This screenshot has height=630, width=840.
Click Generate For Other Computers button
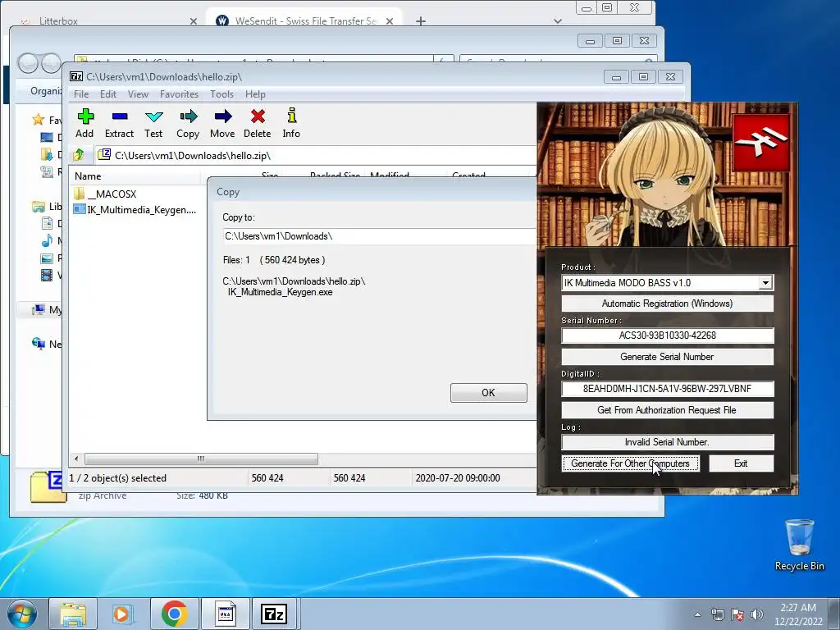coord(631,463)
